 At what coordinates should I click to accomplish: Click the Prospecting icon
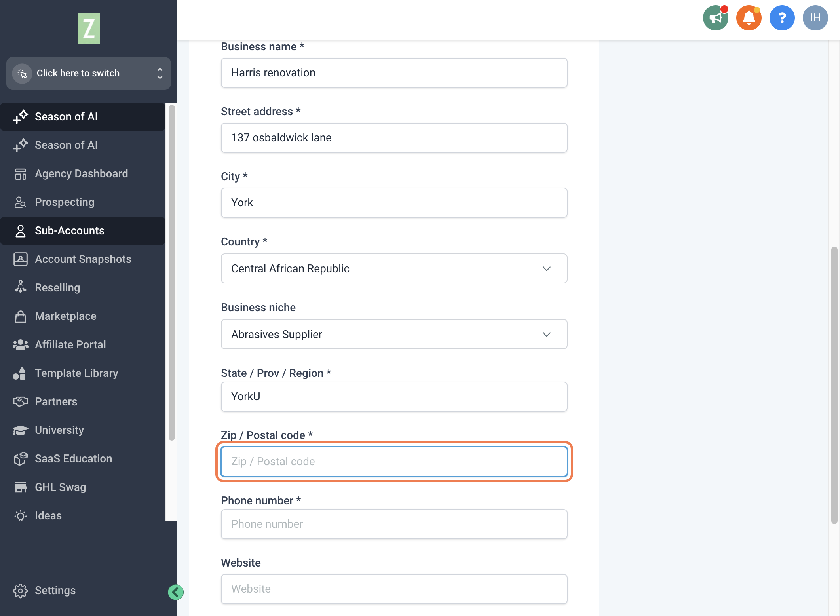[20, 202]
